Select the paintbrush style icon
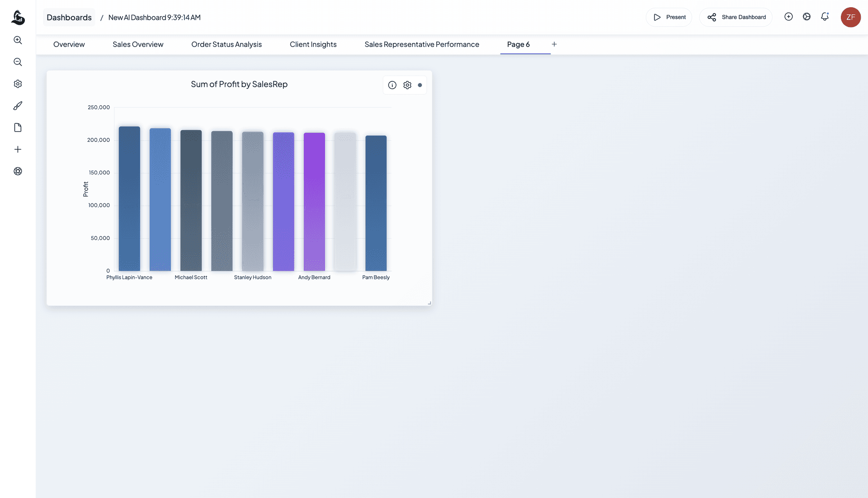 click(x=18, y=106)
